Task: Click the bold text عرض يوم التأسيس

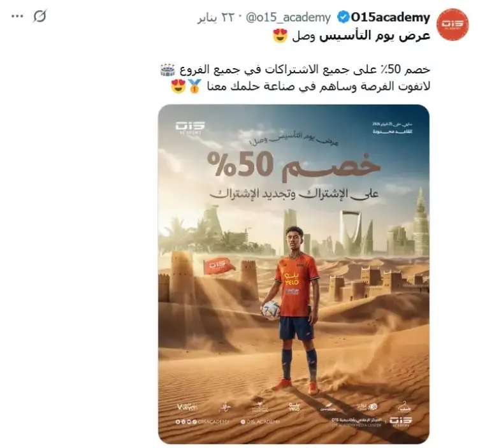Action: click(x=375, y=36)
